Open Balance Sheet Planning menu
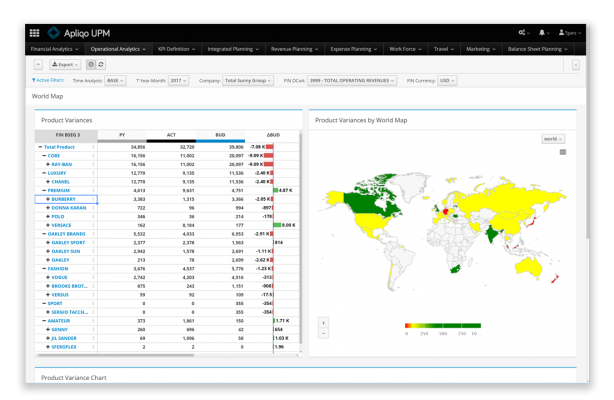The width and height of the screenshot is (614, 400). [x=537, y=49]
